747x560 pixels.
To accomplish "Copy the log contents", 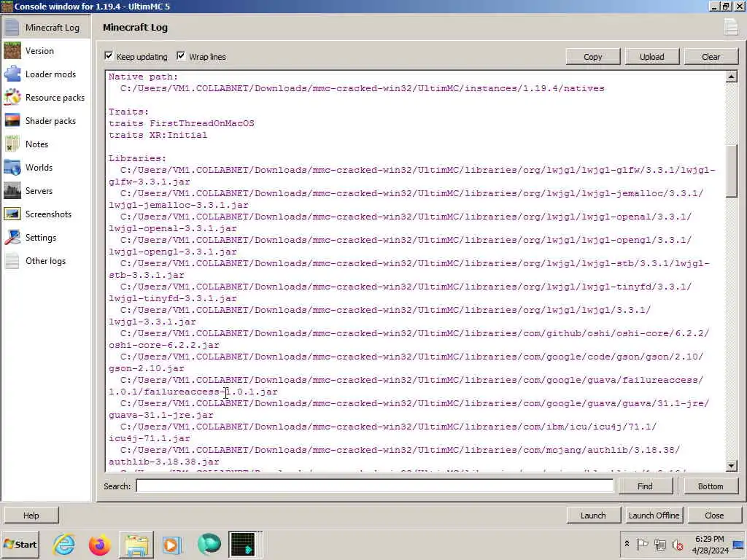I will [x=592, y=57].
